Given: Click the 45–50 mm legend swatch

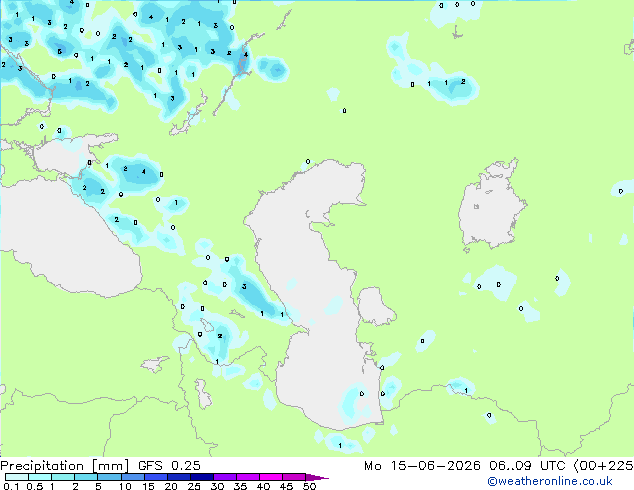Looking at the screenshot, I should coord(294,477).
